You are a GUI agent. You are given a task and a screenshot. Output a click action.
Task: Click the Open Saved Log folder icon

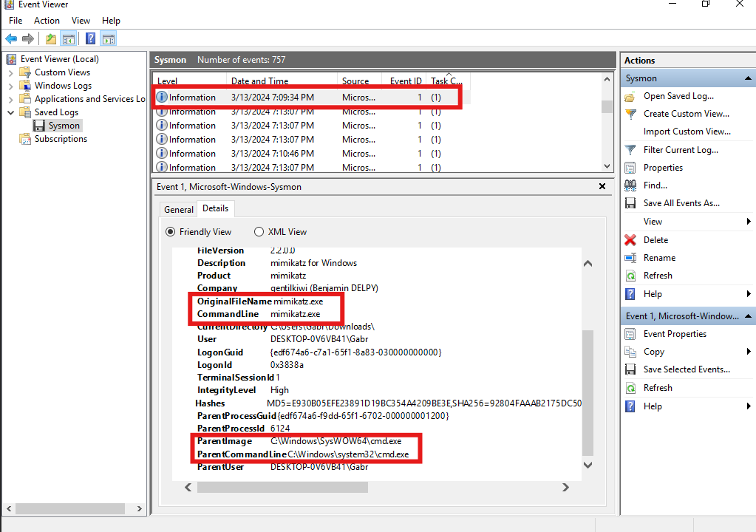click(630, 97)
